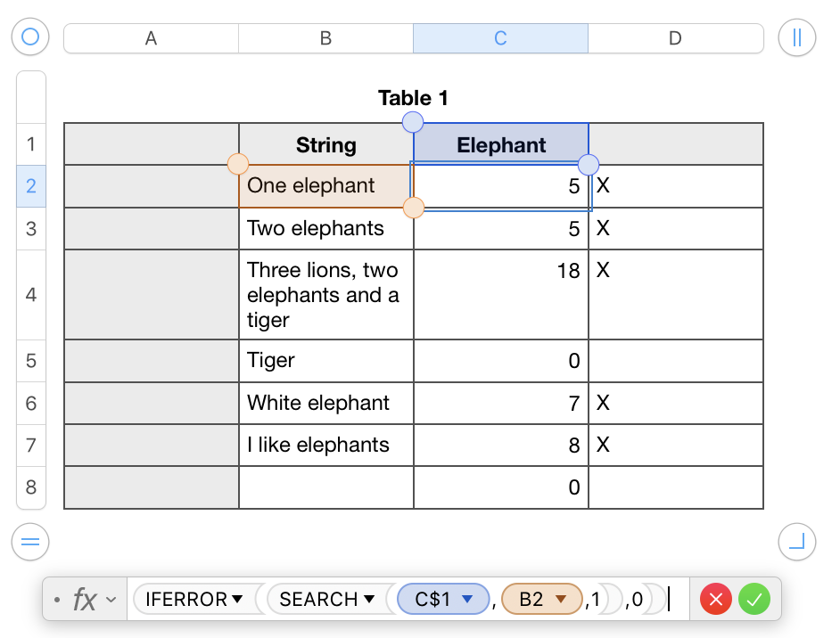840x638 pixels.
Task: Open the IFERROR function dropdown arrow
Action: (x=237, y=600)
